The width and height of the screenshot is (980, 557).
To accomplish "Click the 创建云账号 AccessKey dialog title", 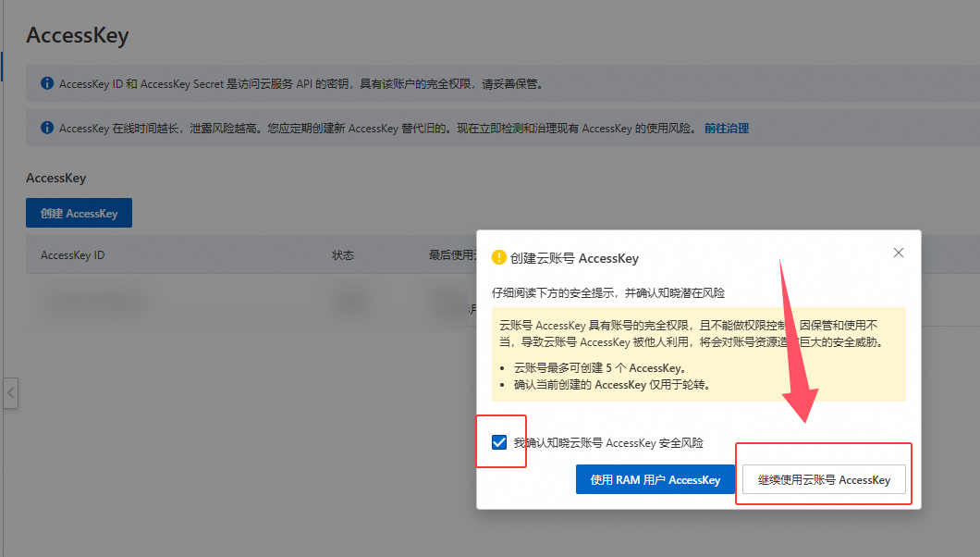I will 574,258.
